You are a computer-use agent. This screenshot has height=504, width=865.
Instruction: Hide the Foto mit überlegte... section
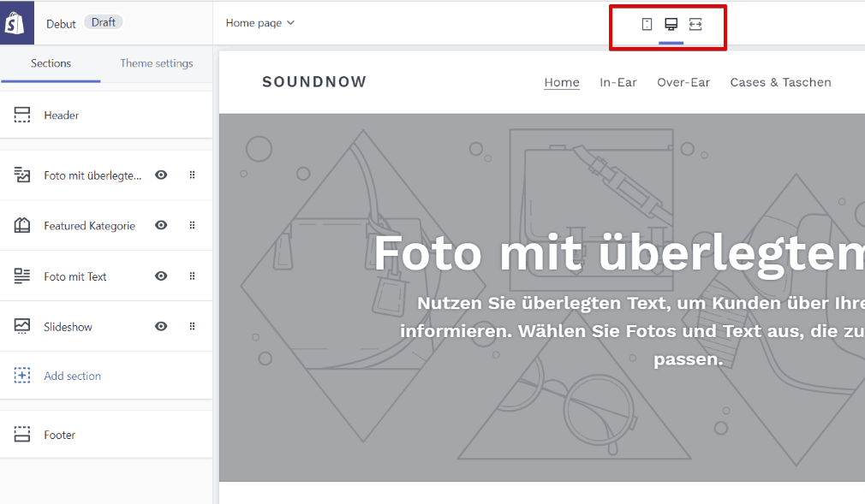click(161, 175)
